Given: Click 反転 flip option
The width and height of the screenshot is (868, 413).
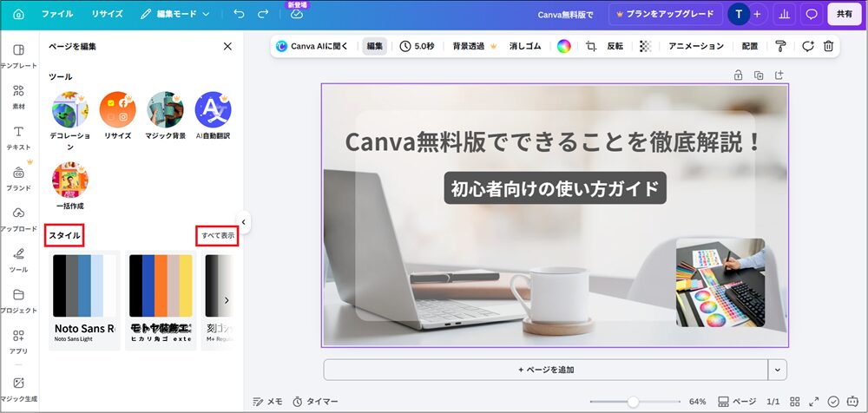Looking at the screenshot, I should point(615,47).
